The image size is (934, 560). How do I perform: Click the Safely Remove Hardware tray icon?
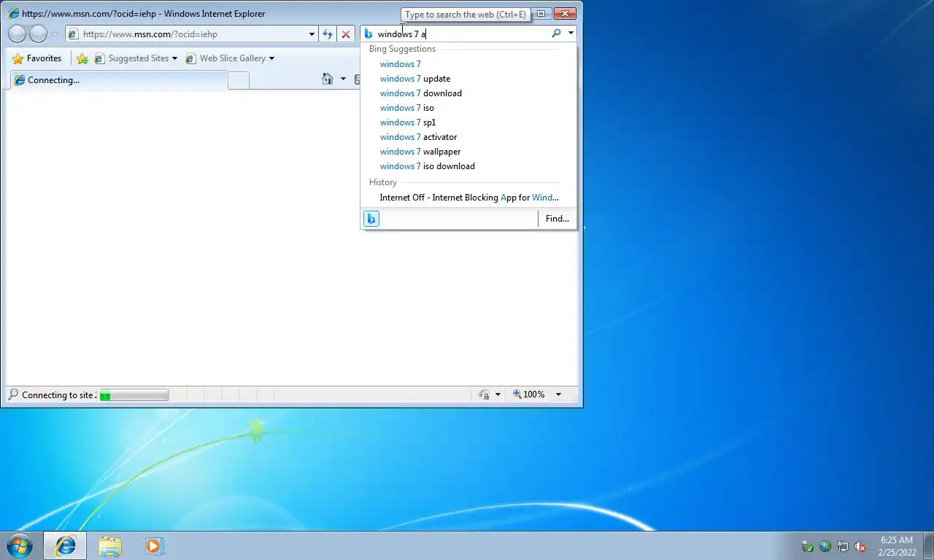[x=808, y=546]
